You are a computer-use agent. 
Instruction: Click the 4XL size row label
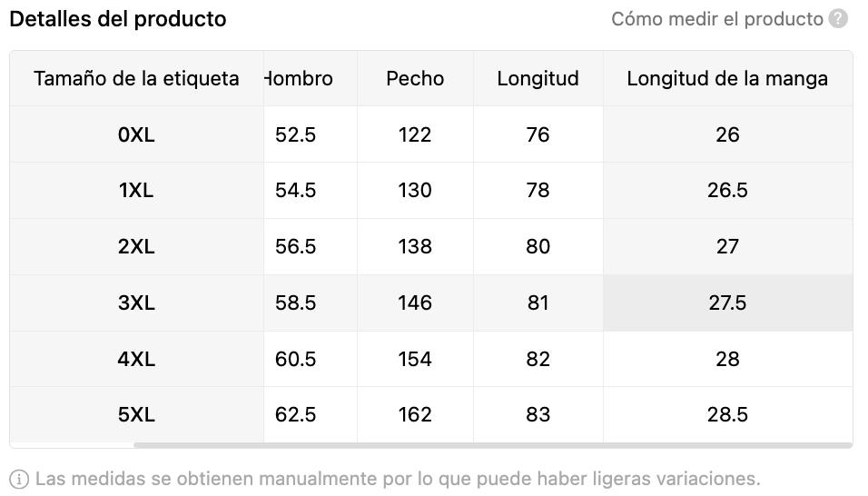(x=136, y=359)
